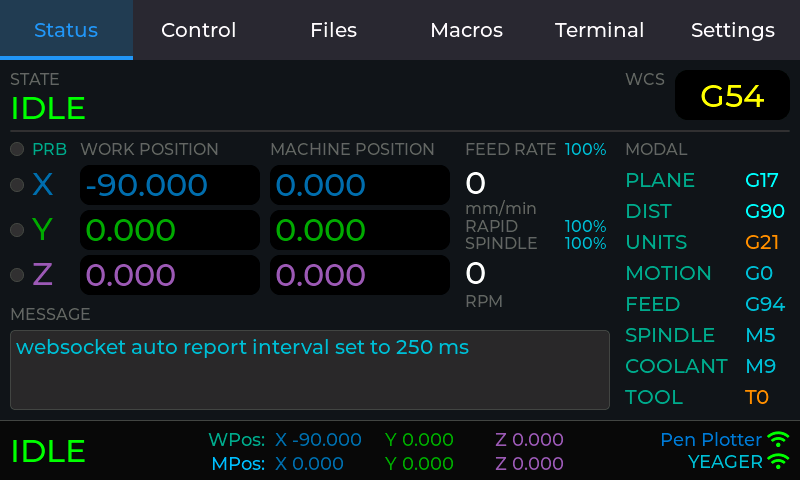This screenshot has width=800, height=480.
Task: Open the Files tab
Action: tap(333, 30)
